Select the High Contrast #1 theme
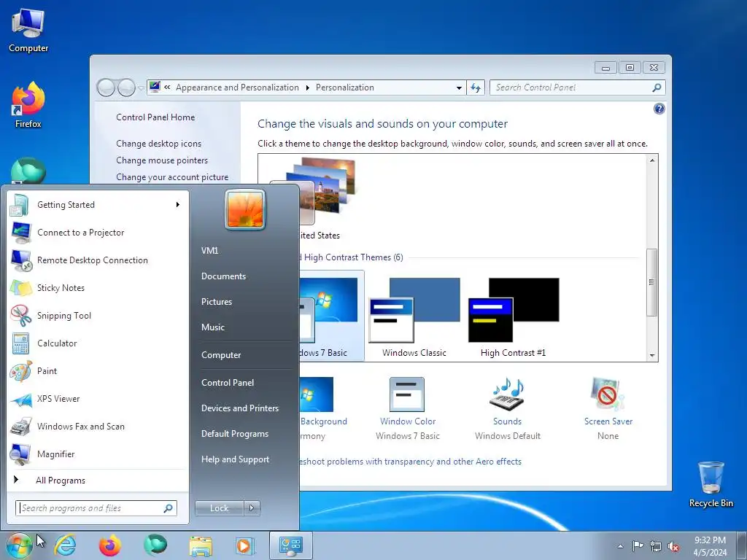The image size is (747, 560). click(513, 317)
